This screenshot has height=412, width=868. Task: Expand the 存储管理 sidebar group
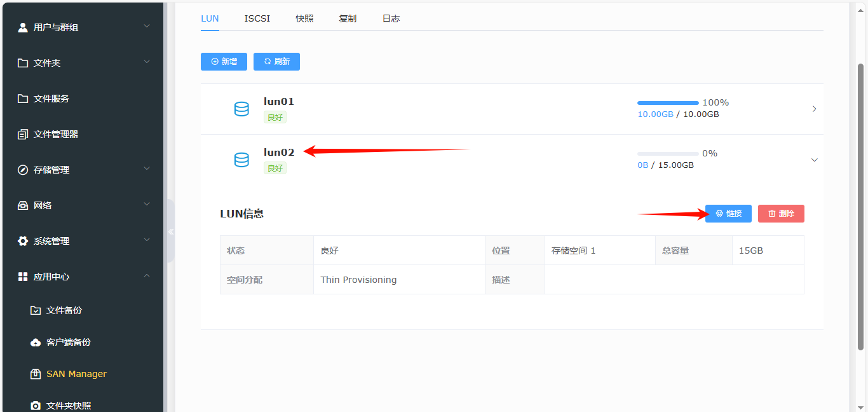(147, 169)
